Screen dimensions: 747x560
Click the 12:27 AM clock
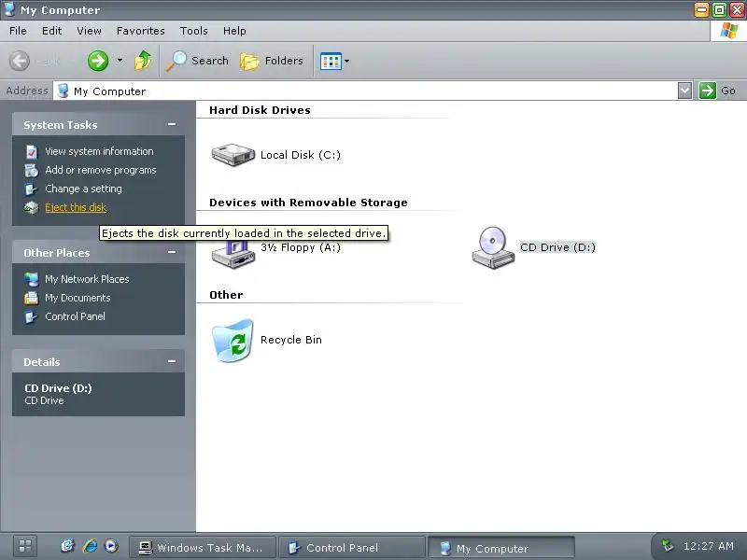click(x=708, y=546)
